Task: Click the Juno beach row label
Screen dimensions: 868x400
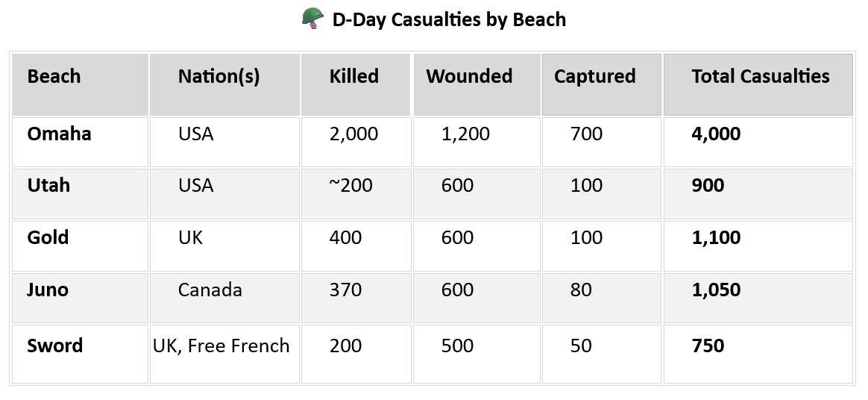Action: [x=48, y=290]
